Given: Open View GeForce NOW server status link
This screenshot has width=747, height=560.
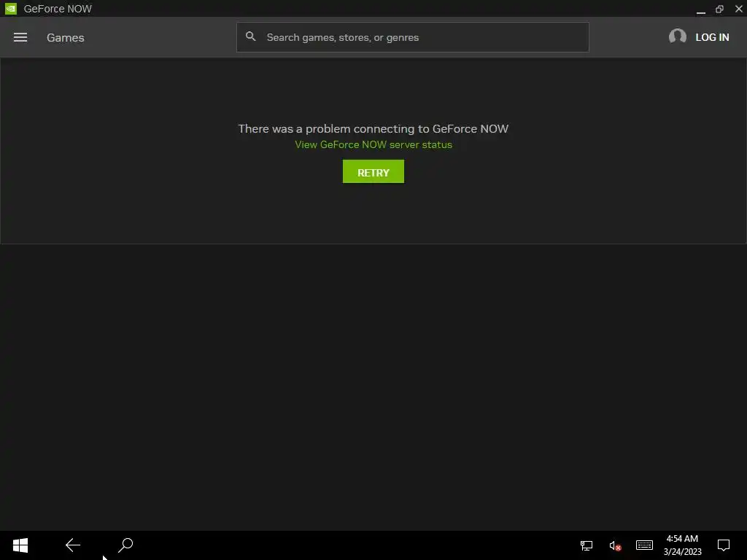Looking at the screenshot, I should point(373,145).
